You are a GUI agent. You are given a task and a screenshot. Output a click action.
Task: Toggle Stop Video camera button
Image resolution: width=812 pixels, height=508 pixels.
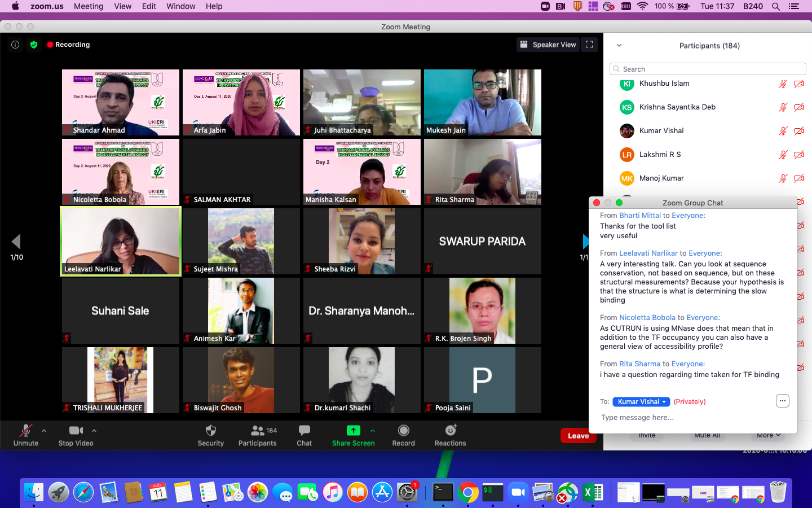(76, 431)
